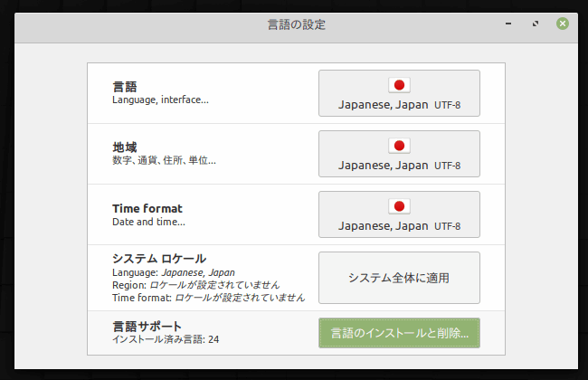
Task: Minimize the 言語の設定 window
Action: pos(508,24)
